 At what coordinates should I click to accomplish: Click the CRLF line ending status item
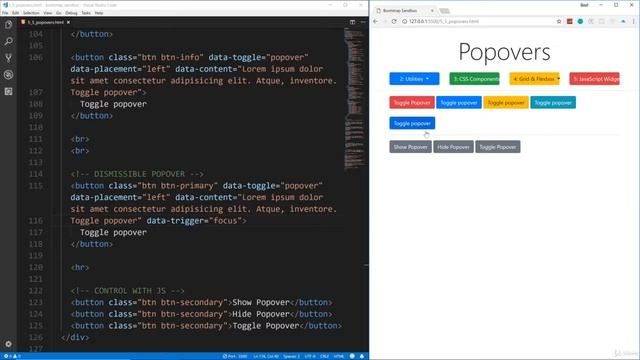324,356
